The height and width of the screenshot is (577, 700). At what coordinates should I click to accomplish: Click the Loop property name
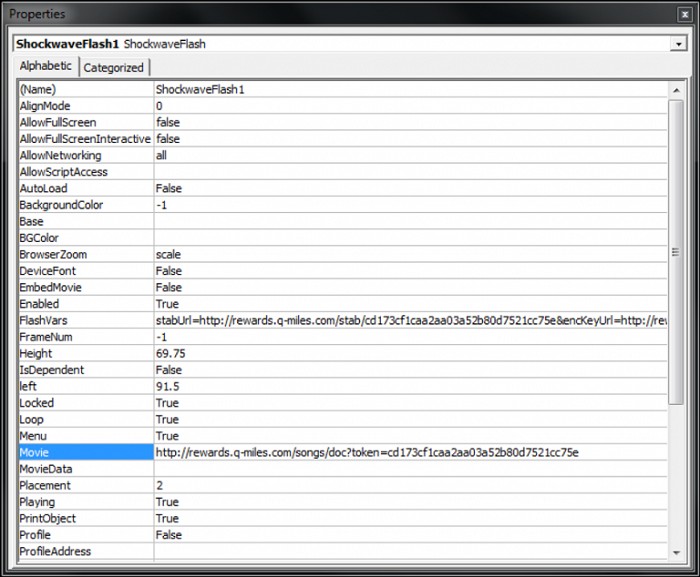pos(32,419)
